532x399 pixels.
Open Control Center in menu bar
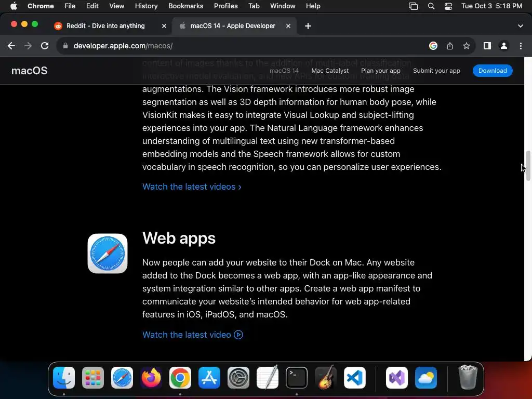448,6
